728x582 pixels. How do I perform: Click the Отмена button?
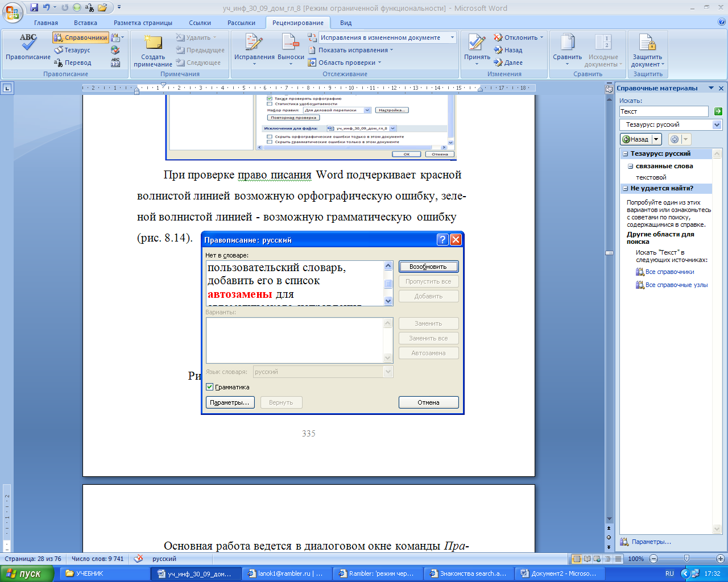click(428, 402)
